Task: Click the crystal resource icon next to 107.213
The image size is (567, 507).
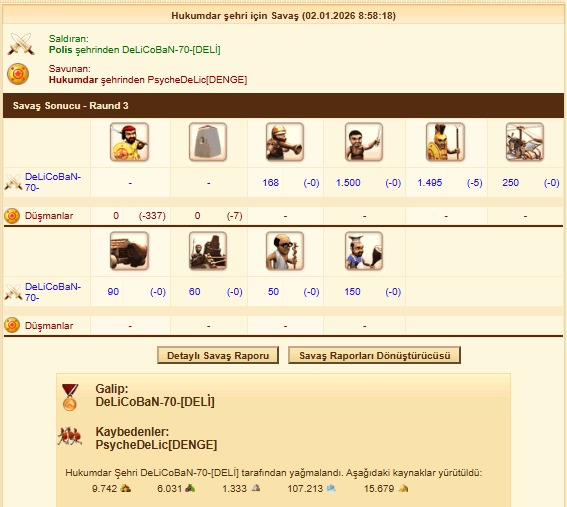Action: (331, 489)
